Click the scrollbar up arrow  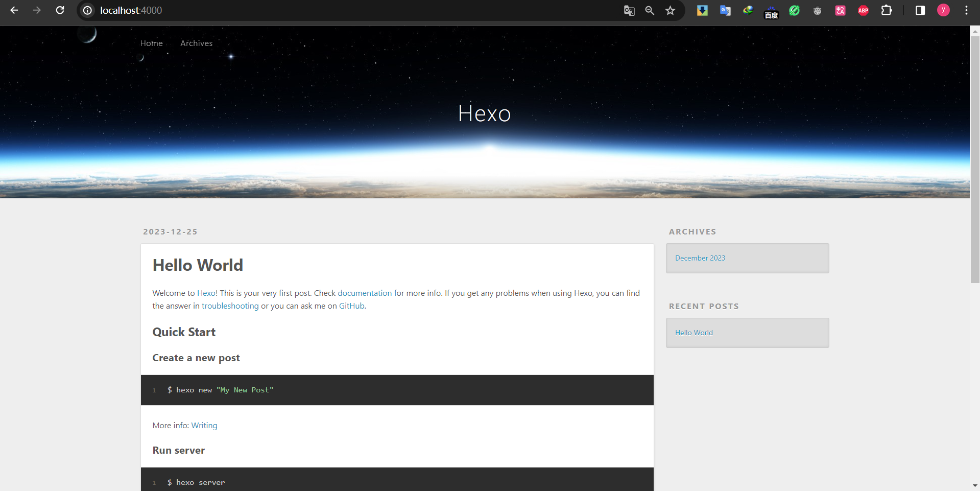coord(975,31)
